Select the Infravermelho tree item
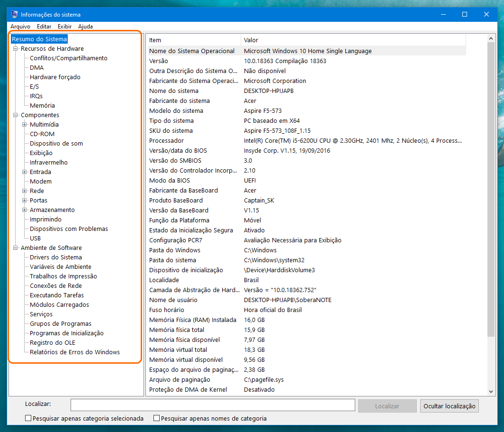The height and width of the screenshot is (432, 504). click(x=48, y=163)
